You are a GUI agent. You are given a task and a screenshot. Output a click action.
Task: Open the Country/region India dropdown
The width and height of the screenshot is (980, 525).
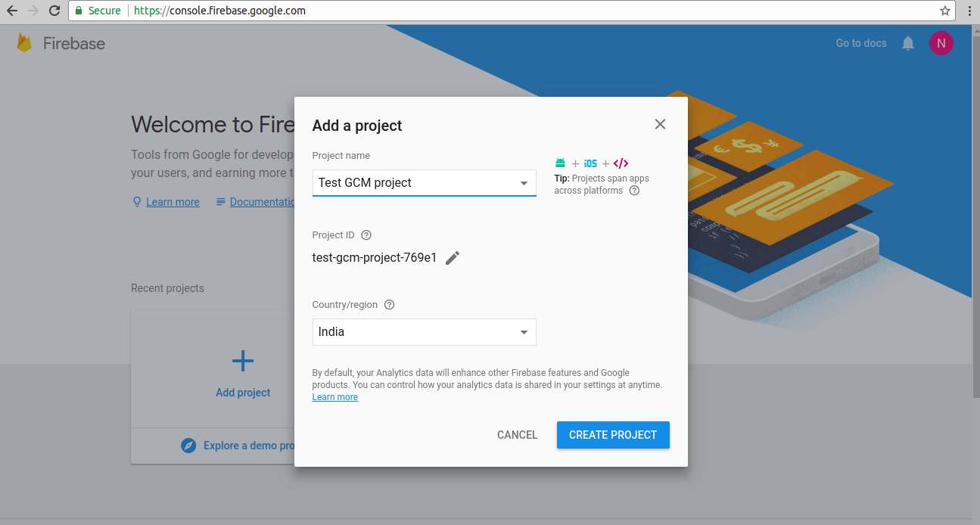pos(424,332)
